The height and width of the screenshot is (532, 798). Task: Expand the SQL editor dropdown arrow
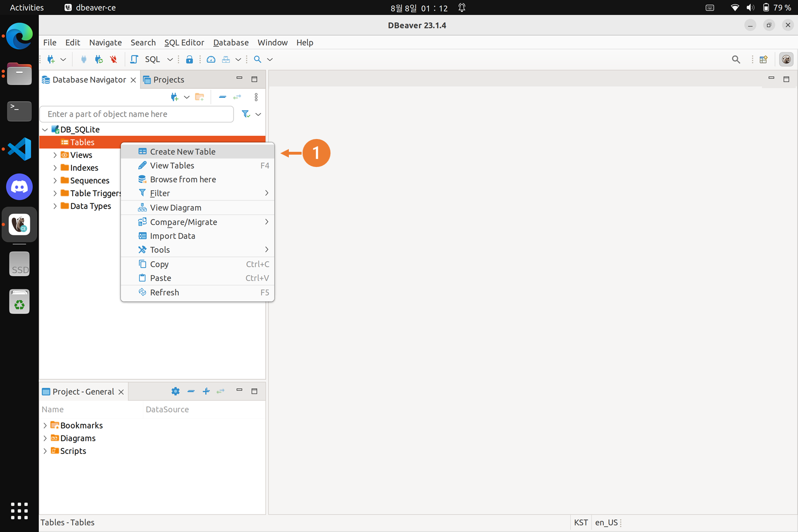(170, 60)
